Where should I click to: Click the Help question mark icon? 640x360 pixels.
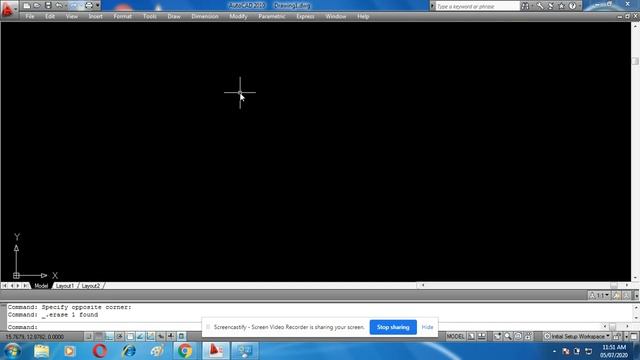(x=572, y=6)
